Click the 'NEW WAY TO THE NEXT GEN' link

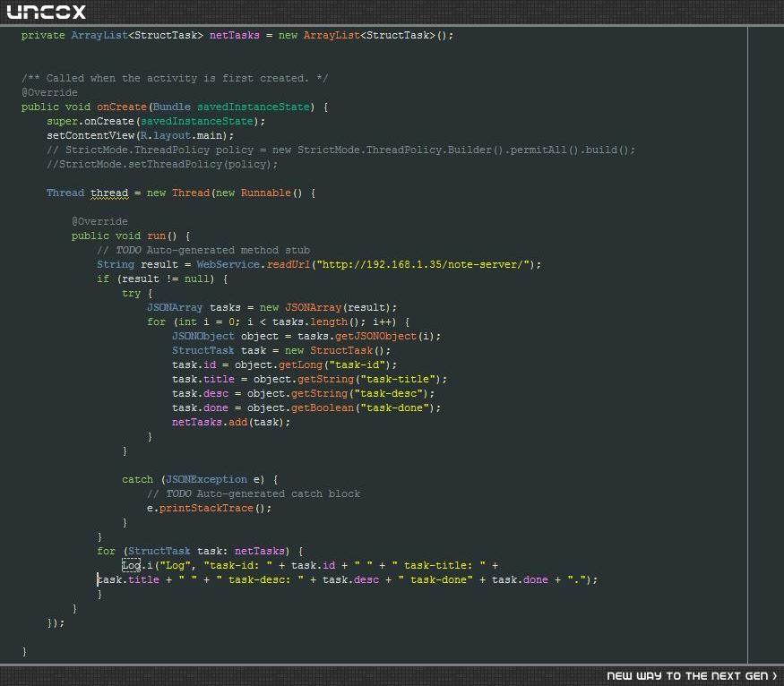point(692,676)
